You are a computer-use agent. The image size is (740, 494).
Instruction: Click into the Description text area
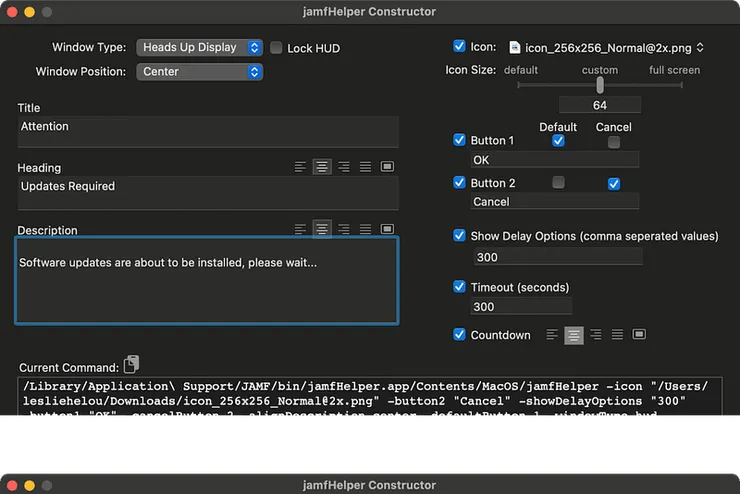tap(207, 281)
